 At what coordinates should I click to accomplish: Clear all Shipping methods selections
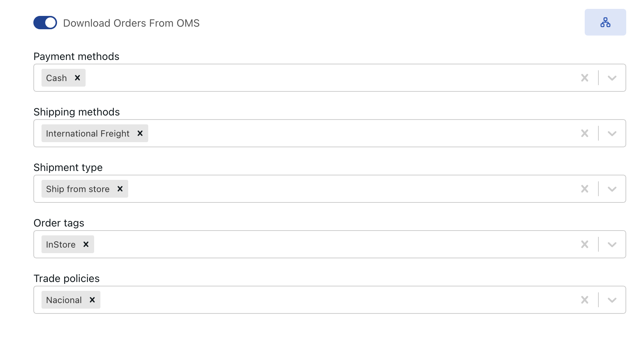pyautogui.click(x=585, y=133)
